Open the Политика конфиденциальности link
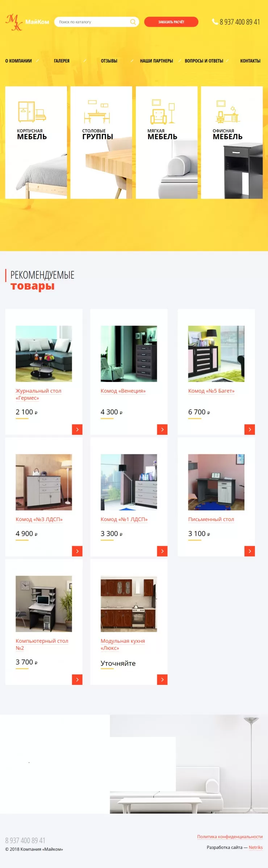 click(x=230, y=837)
